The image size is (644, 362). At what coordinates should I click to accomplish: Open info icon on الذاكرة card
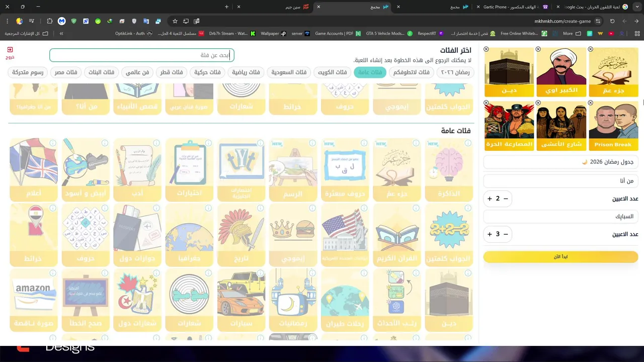468,143
